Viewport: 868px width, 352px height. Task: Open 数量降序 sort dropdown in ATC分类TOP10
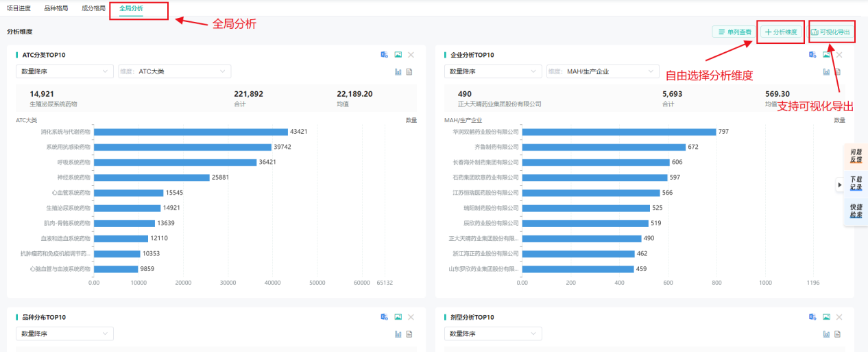tap(64, 71)
